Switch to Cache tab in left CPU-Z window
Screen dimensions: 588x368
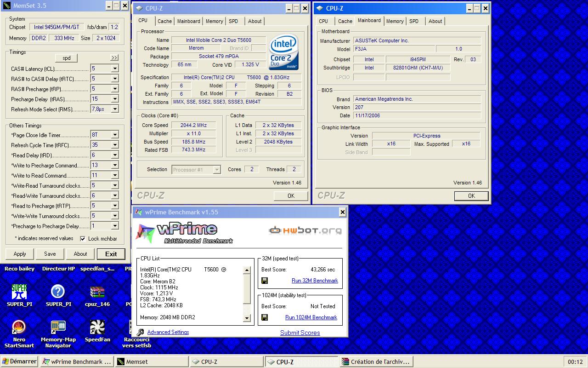[164, 21]
